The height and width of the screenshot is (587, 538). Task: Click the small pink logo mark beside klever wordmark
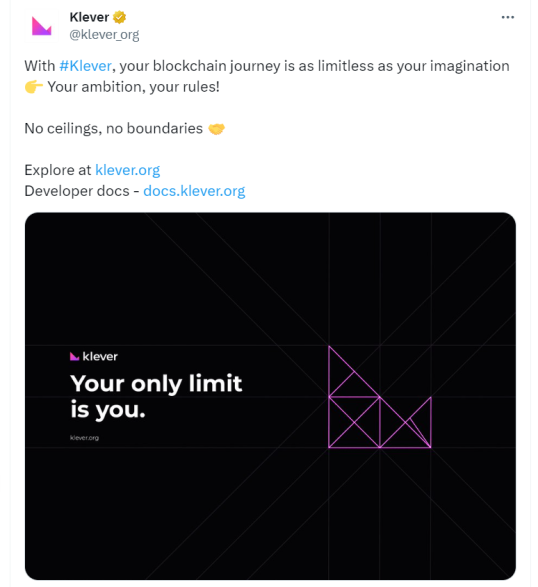click(74, 356)
